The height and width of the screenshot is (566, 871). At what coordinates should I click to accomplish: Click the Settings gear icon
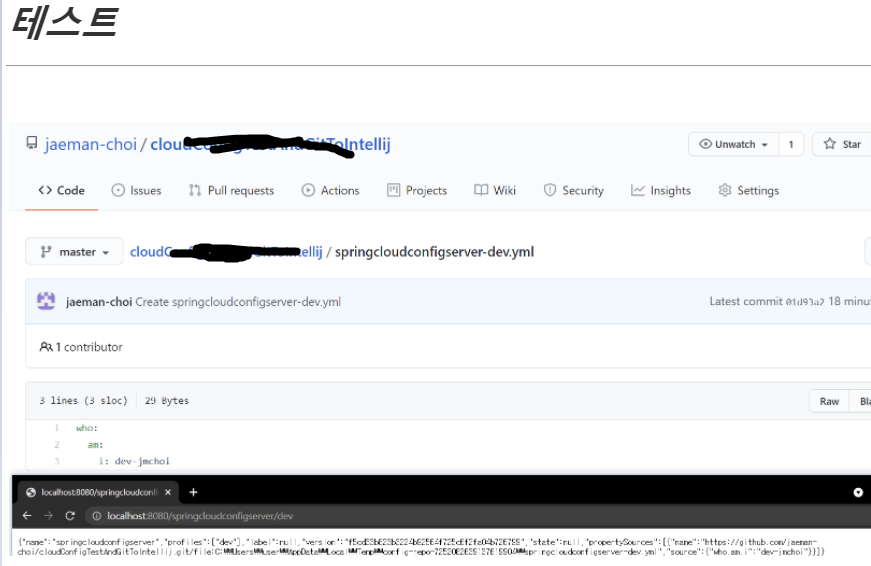click(724, 190)
